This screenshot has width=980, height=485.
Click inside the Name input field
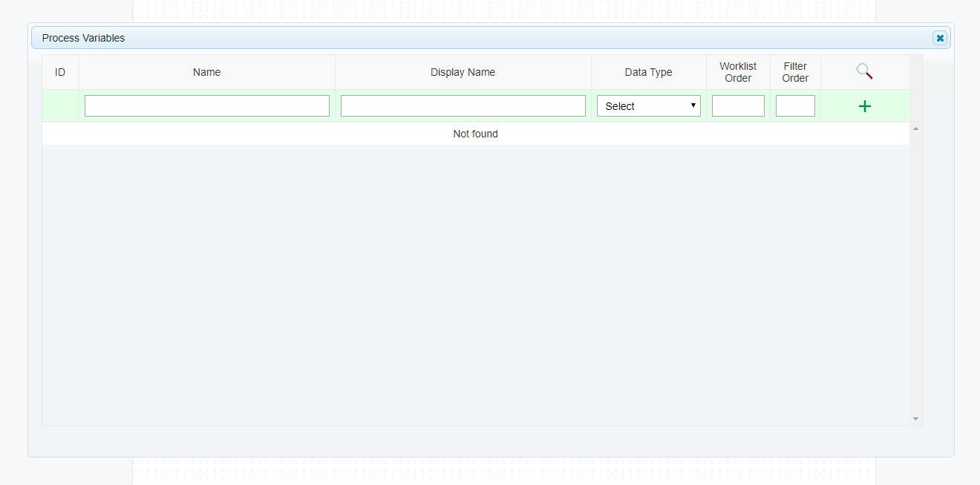pyautogui.click(x=206, y=105)
